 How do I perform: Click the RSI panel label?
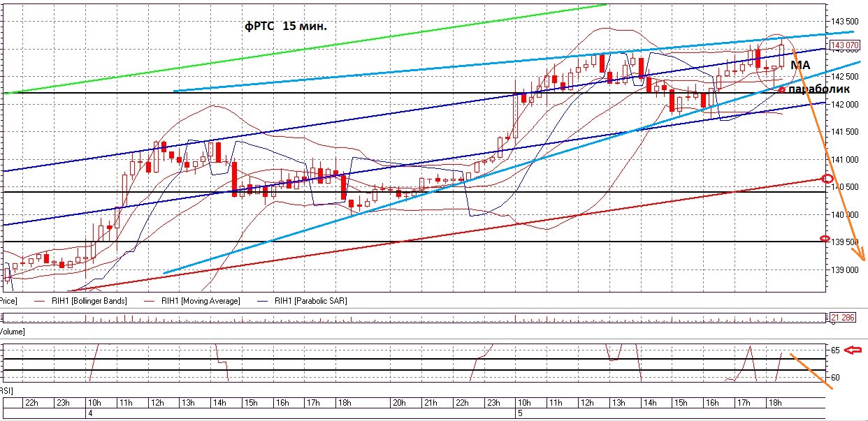click(x=7, y=391)
